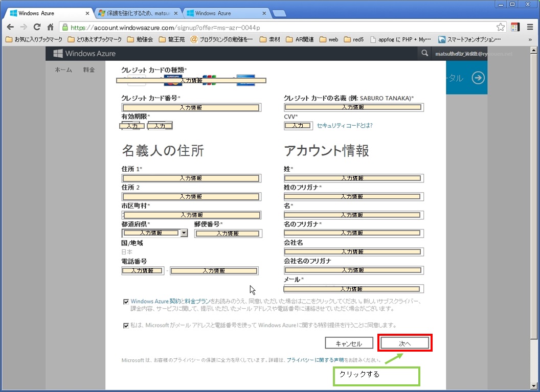The image size is (540, 392).
Task: Click the 郵便番号 input field
Action: [228, 234]
